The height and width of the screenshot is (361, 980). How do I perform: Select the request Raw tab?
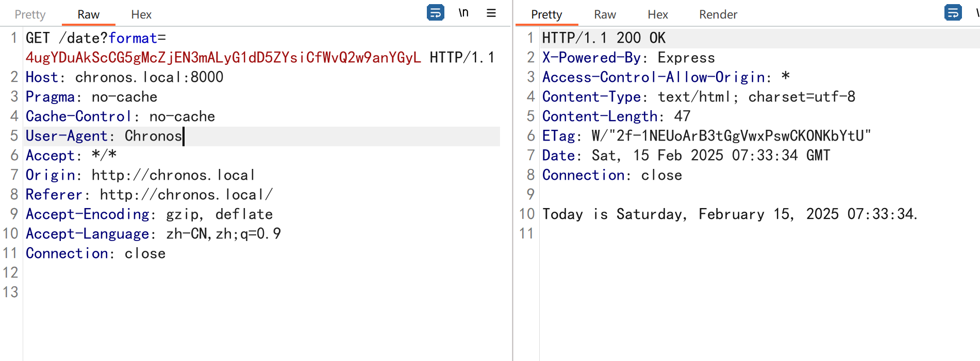point(88,14)
